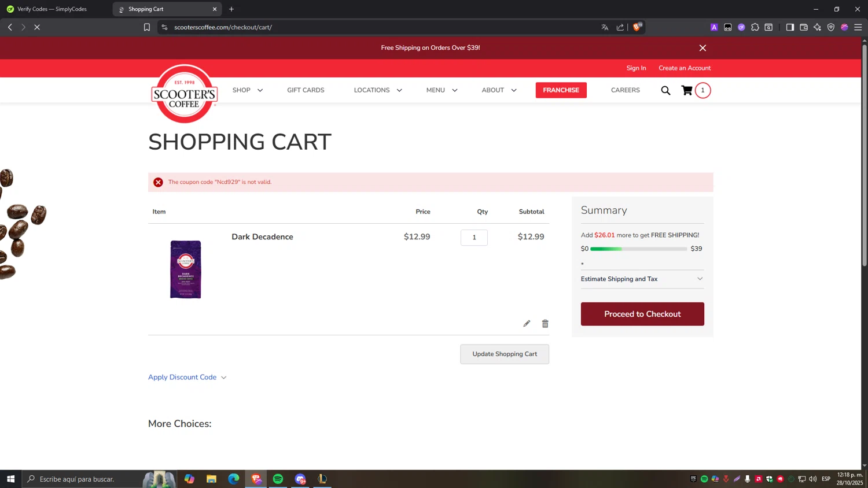The width and height of the screenshot is (868, 488).
Task: Click the browser address bar URL
Action: (x=223, y=27)
